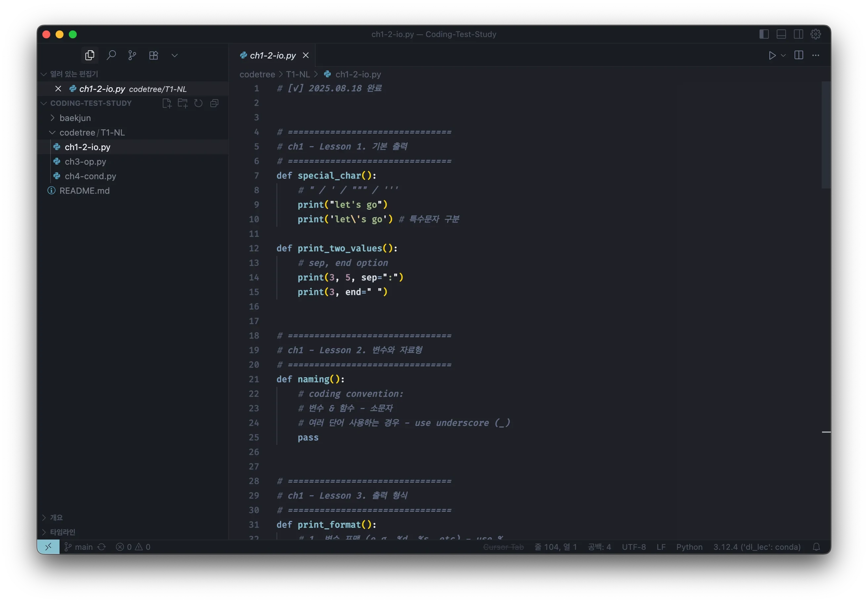Click the New Folder icon in explorer
868x603 pixels.
pos(183,103)
